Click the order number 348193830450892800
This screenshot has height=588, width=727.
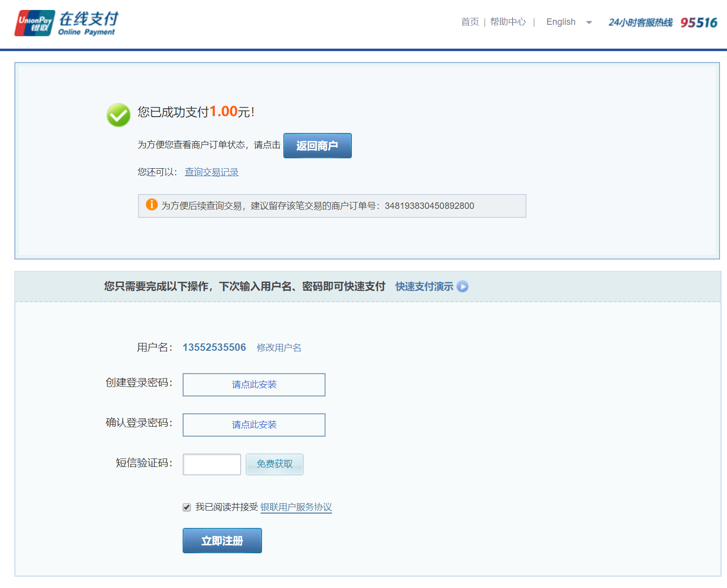click(430, 206)
